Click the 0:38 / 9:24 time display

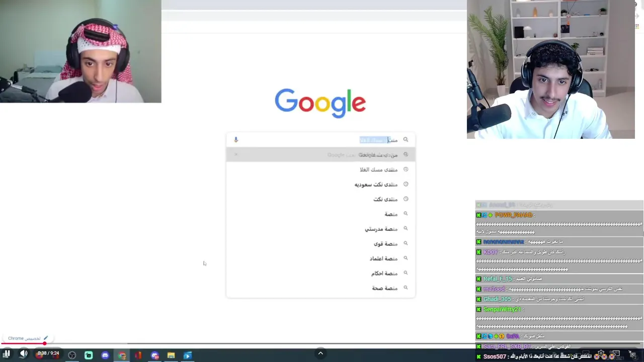click(48, 353)
